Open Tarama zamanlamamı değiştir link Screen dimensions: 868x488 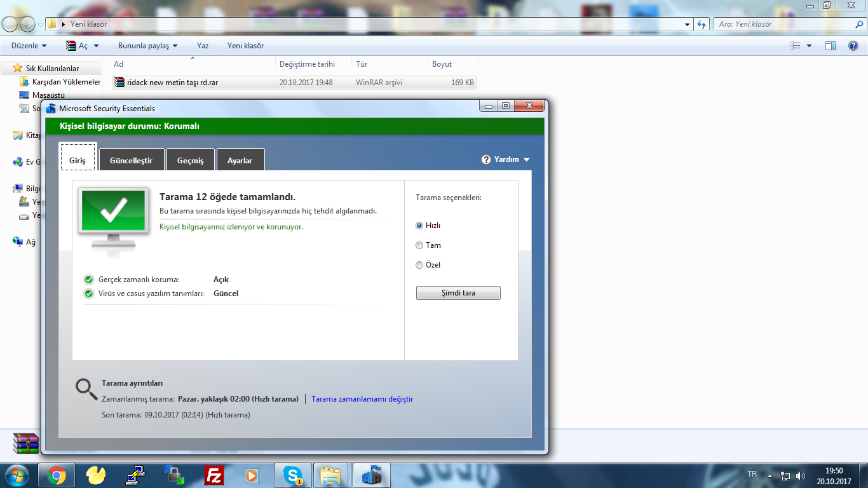click(x=362, y=399)
